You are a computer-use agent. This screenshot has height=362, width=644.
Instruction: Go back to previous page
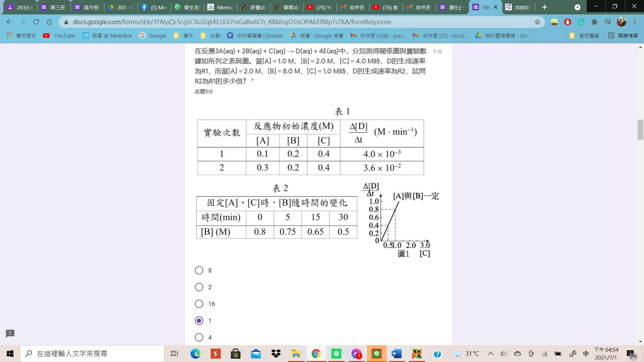[x=9, y=22]
